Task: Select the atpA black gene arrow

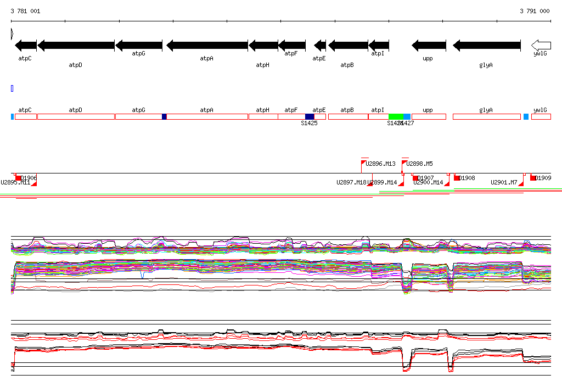Action: (207, 45)
